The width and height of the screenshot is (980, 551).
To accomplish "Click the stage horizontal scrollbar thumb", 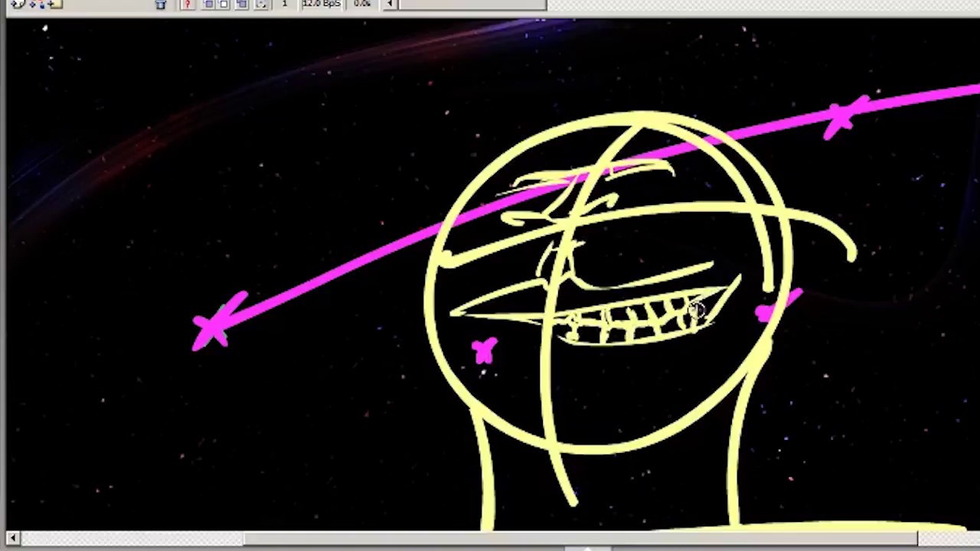I will click(581, 539).
